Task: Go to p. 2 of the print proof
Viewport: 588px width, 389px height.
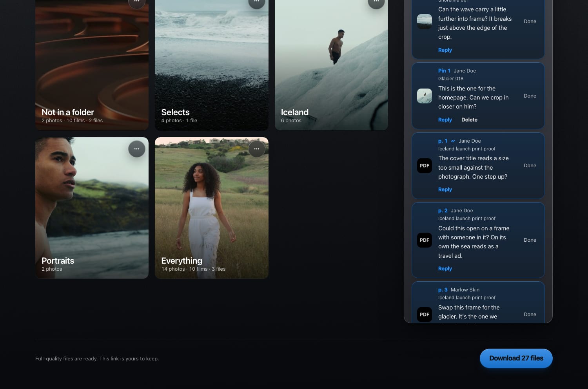Action: [443, 211]
